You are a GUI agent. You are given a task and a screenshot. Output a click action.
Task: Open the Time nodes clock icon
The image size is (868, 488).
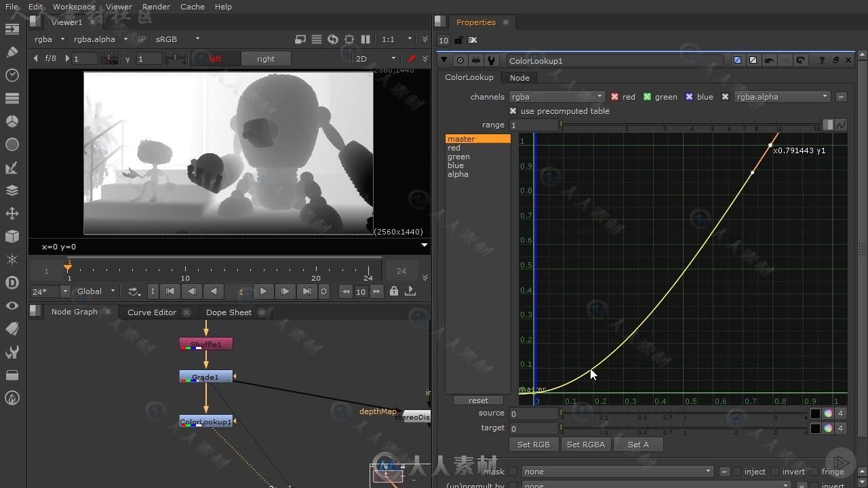[12, 75]
